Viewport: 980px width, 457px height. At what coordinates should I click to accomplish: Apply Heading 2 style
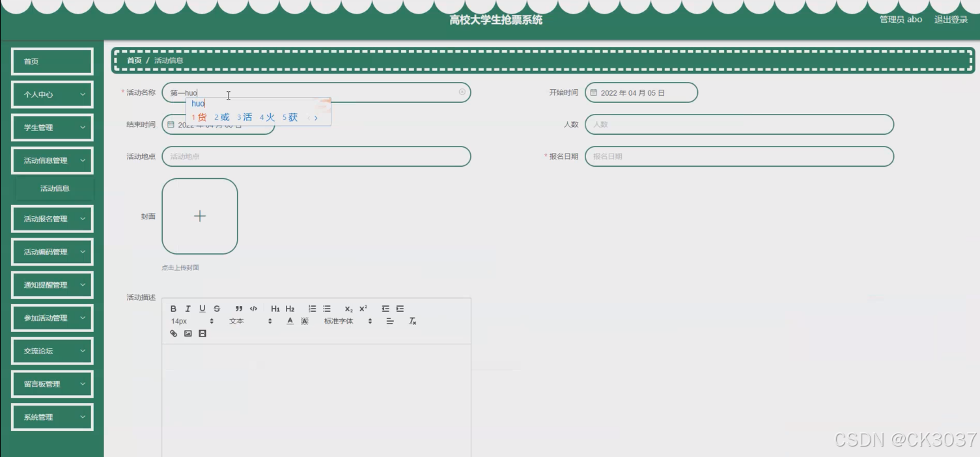290,309
